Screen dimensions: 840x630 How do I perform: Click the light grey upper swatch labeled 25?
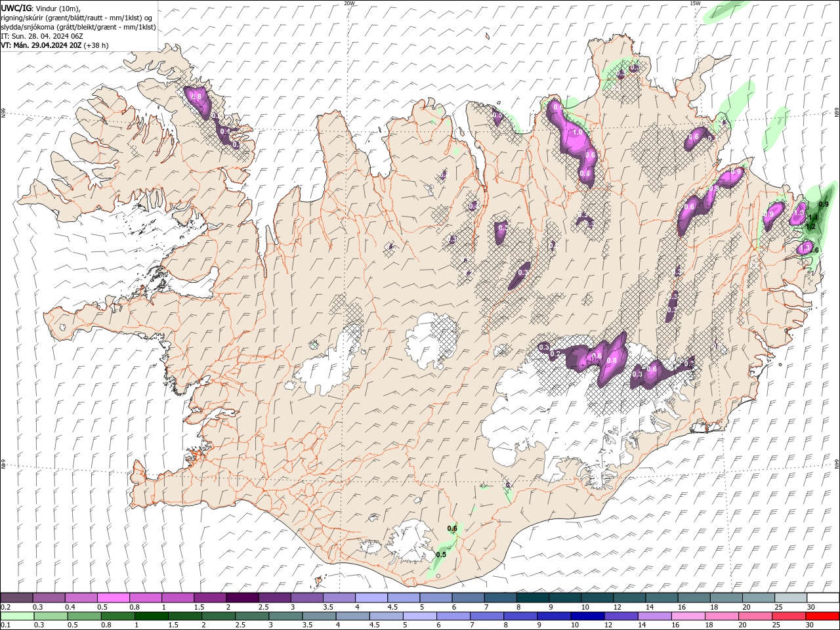pyautogui.click(x=789, y=598)
